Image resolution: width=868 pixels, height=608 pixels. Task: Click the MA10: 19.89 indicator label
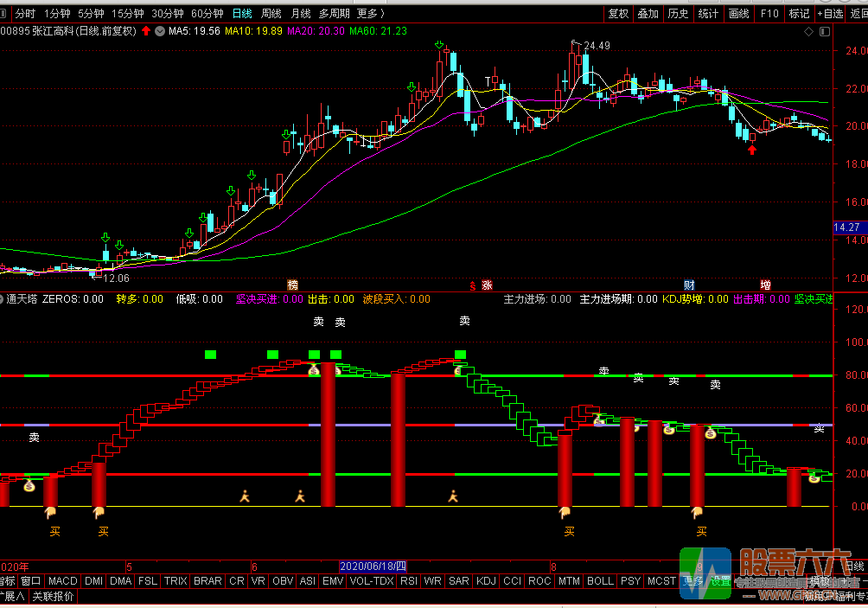point(253,31)
